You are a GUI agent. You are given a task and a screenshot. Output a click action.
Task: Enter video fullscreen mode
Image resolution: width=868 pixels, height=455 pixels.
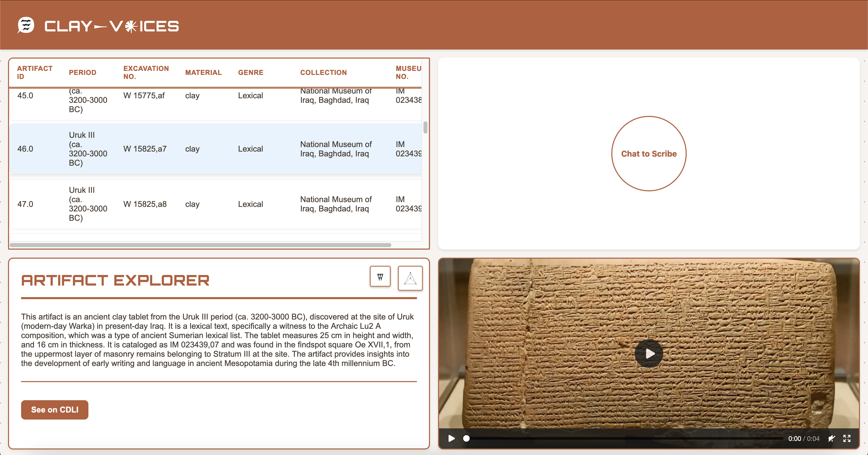(846, 438)
